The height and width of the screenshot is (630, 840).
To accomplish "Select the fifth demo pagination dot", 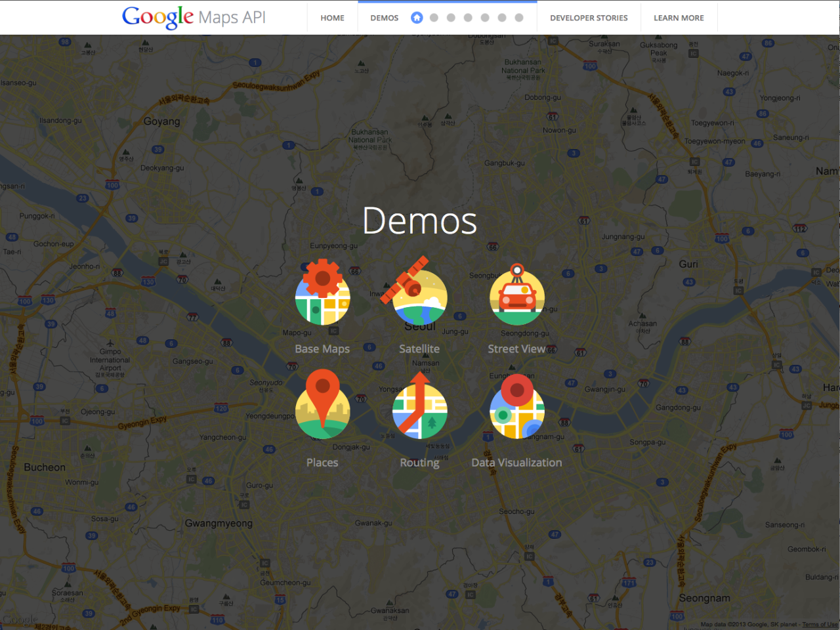I will 485,18.
